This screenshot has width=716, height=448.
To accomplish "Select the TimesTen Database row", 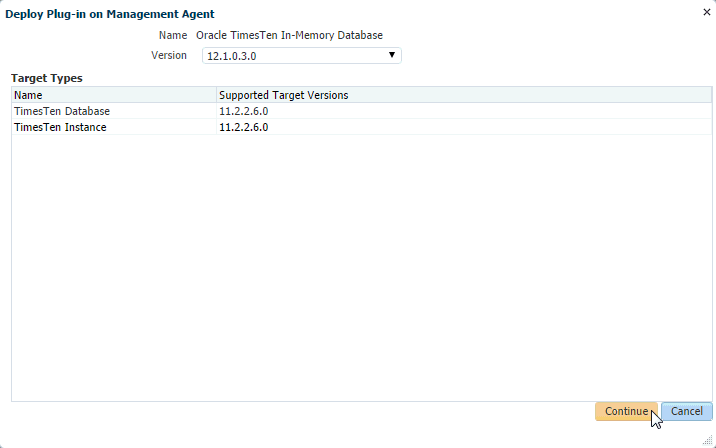I will [x=361, y=111].
